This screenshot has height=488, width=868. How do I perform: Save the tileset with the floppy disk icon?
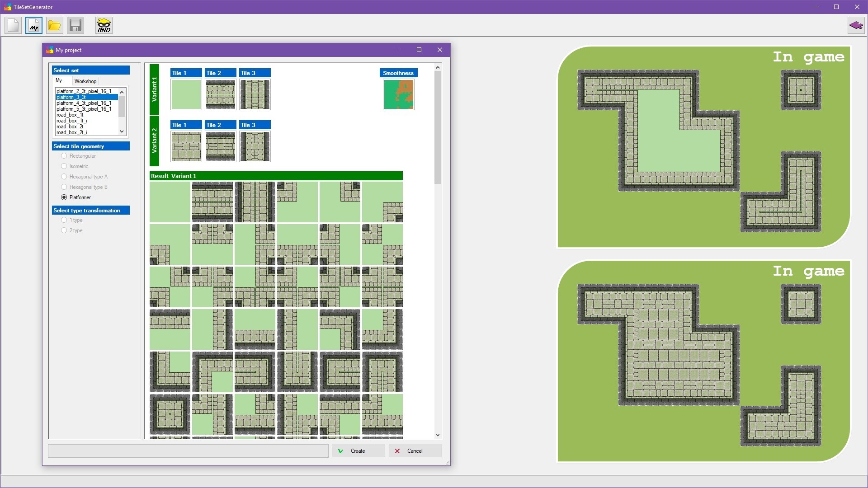coord(75,25)
